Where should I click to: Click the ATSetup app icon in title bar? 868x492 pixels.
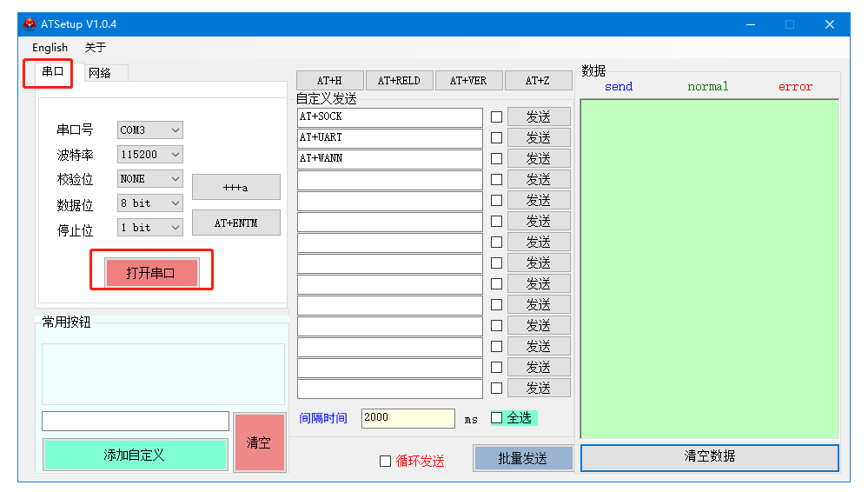pyautogui.click(x=30, y=24)
